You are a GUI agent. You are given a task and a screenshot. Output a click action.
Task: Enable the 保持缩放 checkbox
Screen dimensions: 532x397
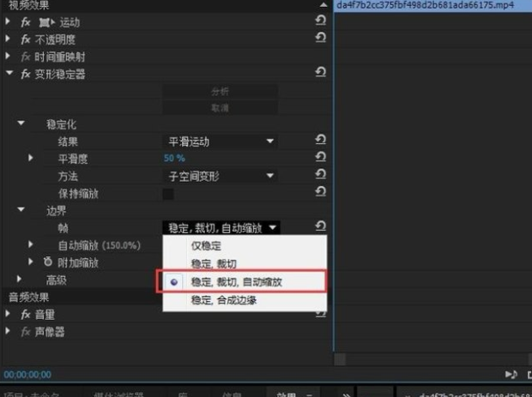(x=168, y=195)
